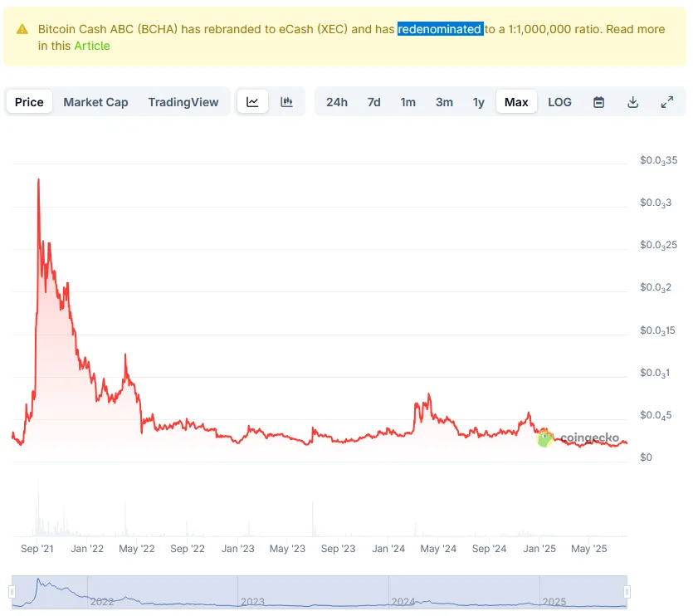Switch to candlestick chart icon

point(286,102)
